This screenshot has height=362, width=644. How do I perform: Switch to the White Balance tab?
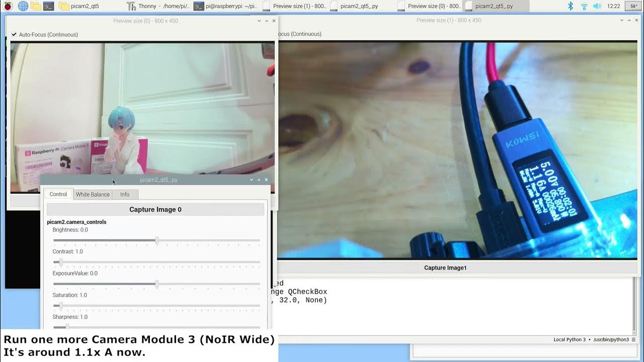point(93,194)
